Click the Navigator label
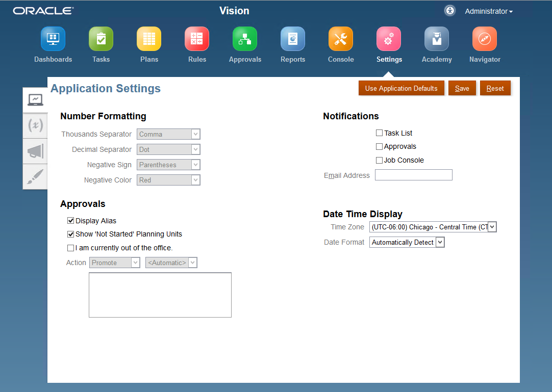The image size is (552, 392). (x=485, y=60)
